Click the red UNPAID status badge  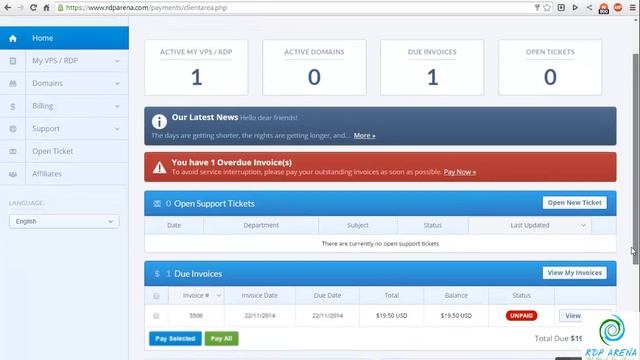(521, 316)
